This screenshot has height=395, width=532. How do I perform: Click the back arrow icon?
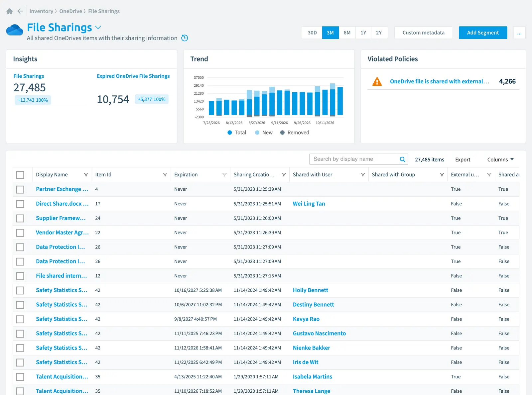20,11
